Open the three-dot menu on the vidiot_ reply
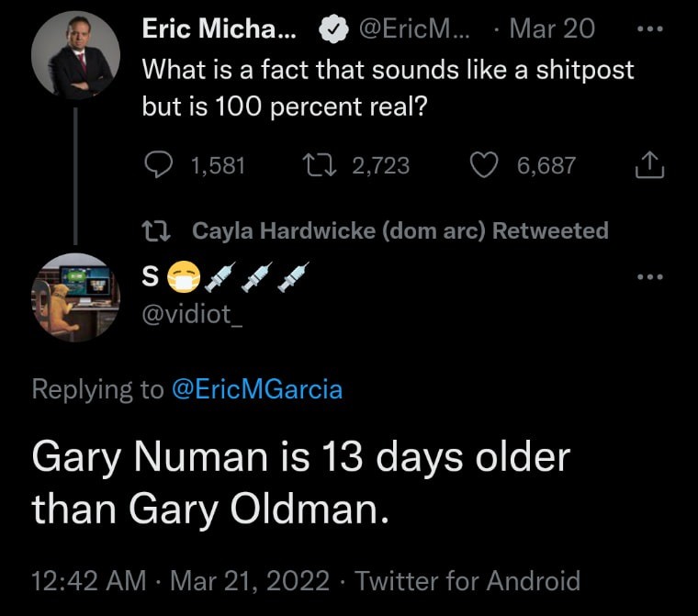The height and width of the screenshot is (616, 698). (649, 275)
